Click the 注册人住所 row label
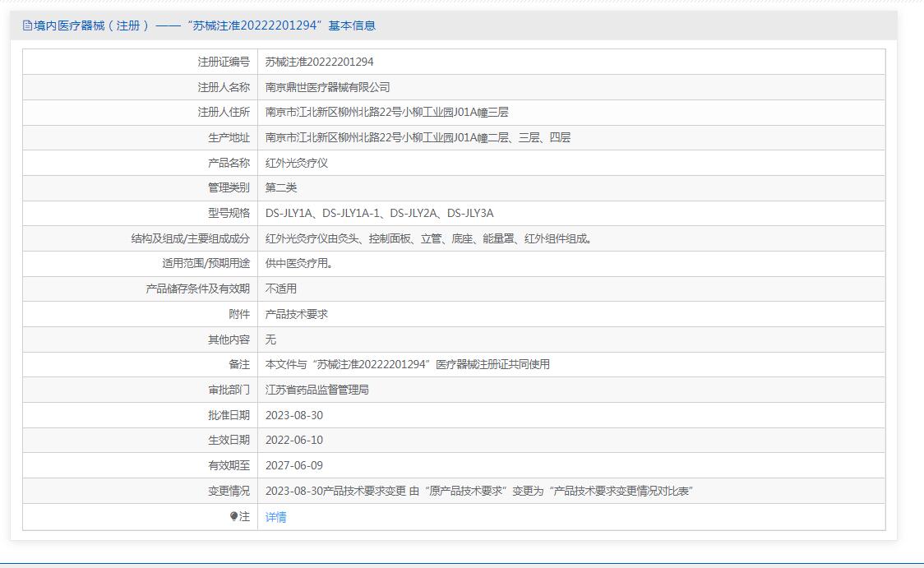 (224, 112)
